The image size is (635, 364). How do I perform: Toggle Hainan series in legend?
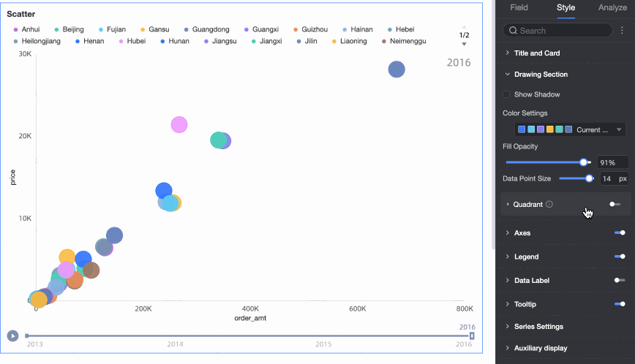click(358, 29)
